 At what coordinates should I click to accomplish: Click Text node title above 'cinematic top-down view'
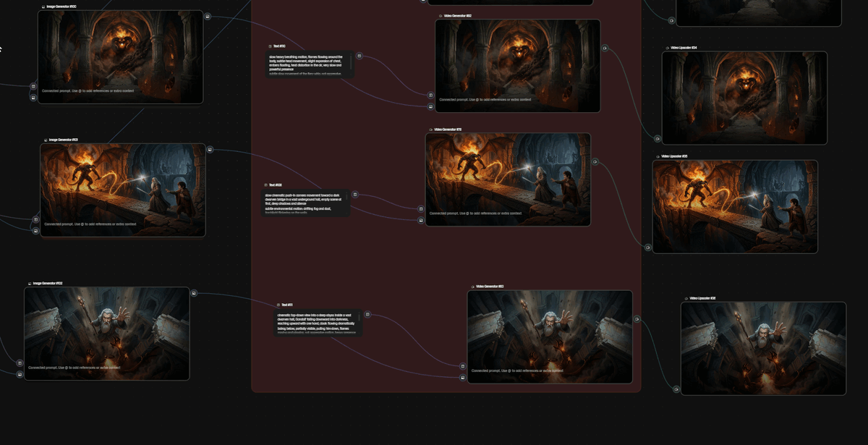click(286, 305)
